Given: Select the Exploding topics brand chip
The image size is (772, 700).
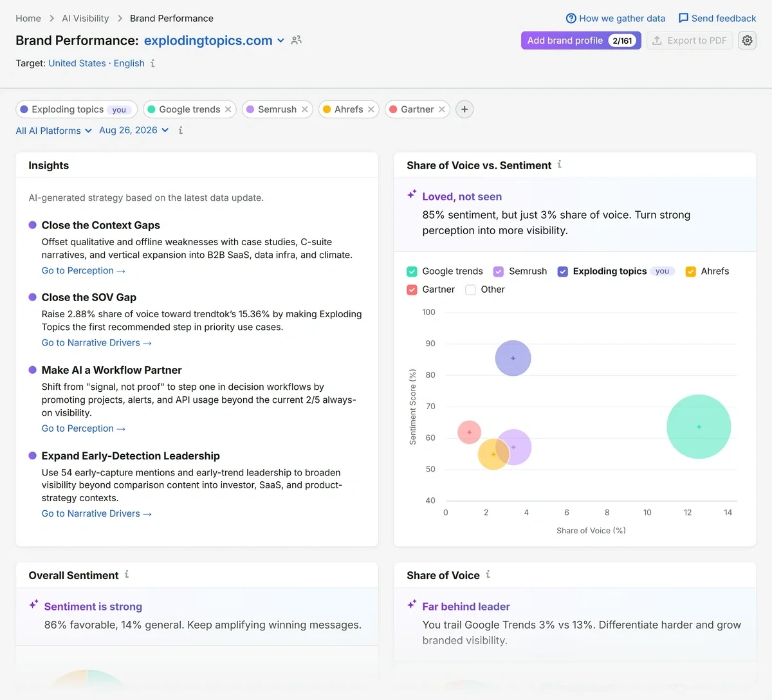Looking at the screenshot, I should point(77,109).
